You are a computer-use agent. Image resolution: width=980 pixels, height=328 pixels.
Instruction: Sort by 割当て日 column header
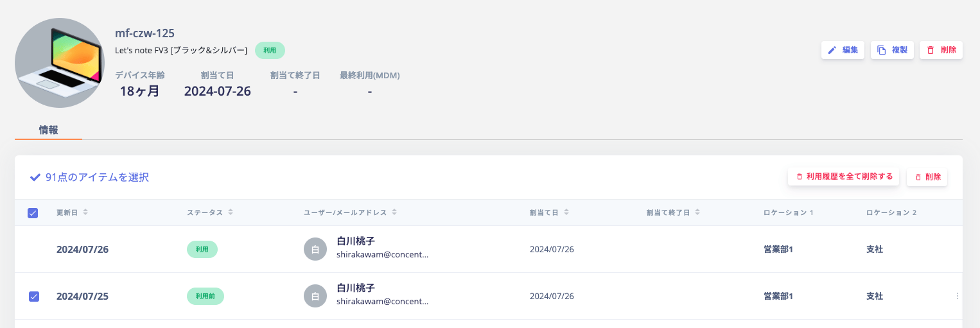(549, 212)
